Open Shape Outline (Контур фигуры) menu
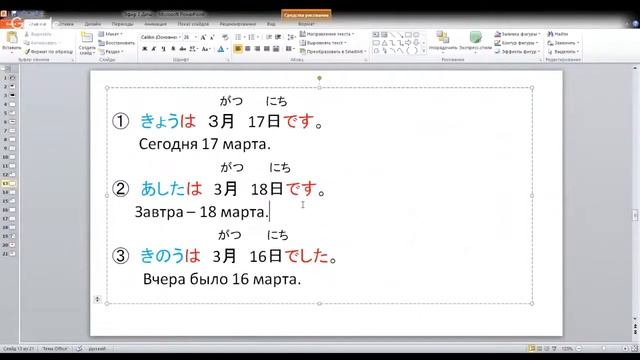This screenshot has width=640, height=360. click(516, 43)
